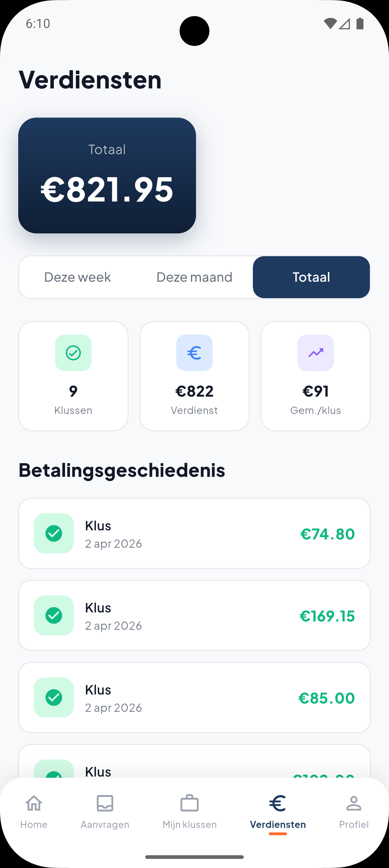Tap the blue euro Verdienst icon
The image size is (389, 868).
pos(194,353)
